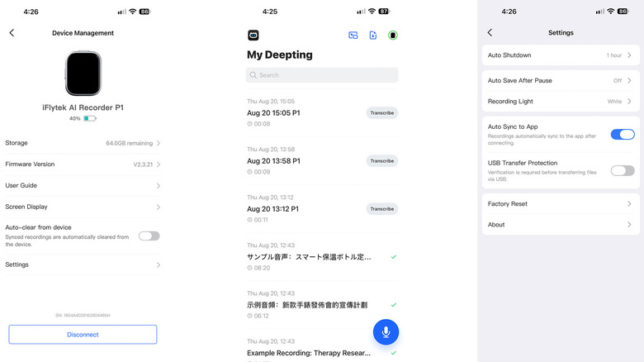Go back from Device Management screen
The height and width of the screenshot is (362, 644).
[x=12, y=33]
